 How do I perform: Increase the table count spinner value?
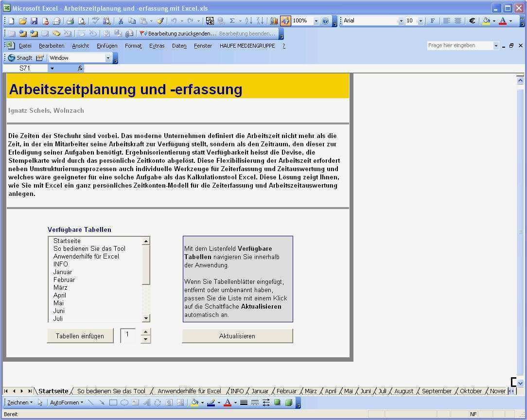click(145, 332)
